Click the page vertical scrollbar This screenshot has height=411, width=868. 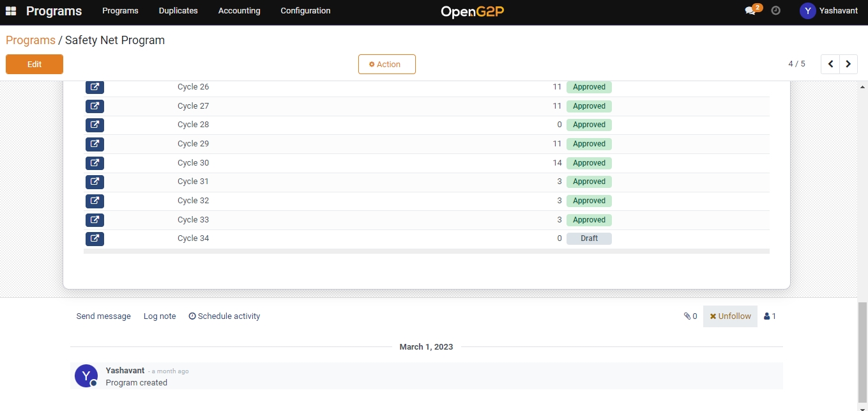coord(862,352)
